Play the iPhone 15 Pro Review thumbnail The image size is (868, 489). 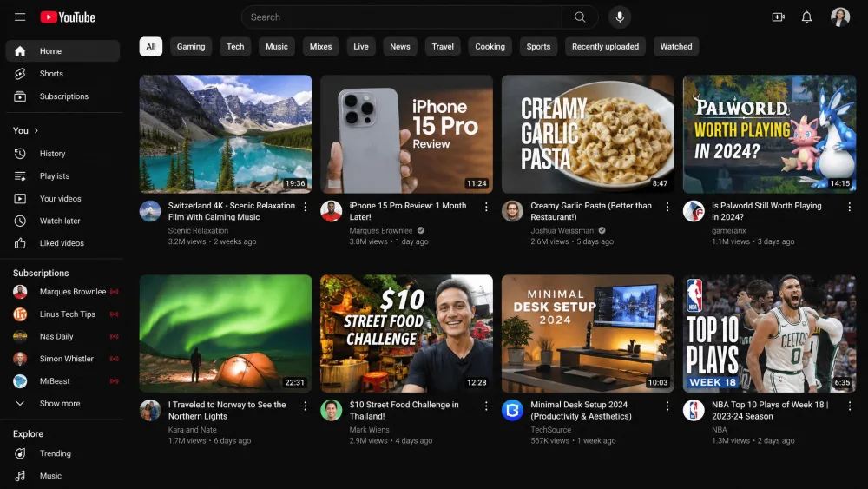pyautogui.click(x=406, y=134)
